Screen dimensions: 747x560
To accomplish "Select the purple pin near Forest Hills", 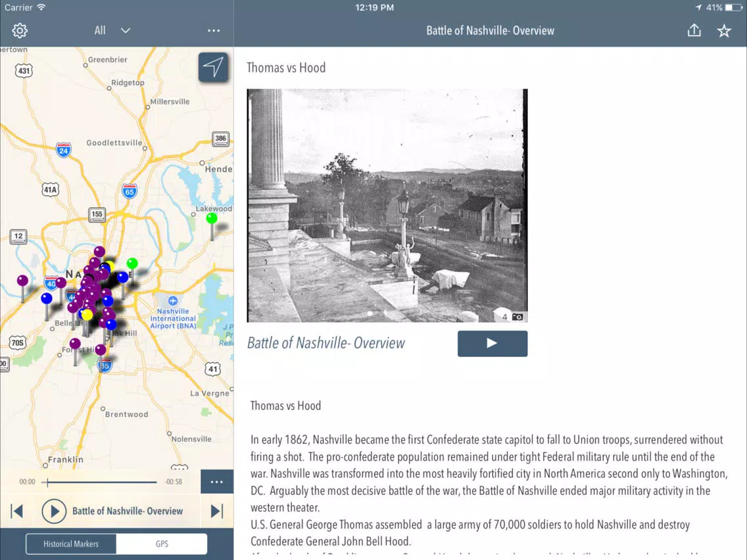I will (75, 344).
